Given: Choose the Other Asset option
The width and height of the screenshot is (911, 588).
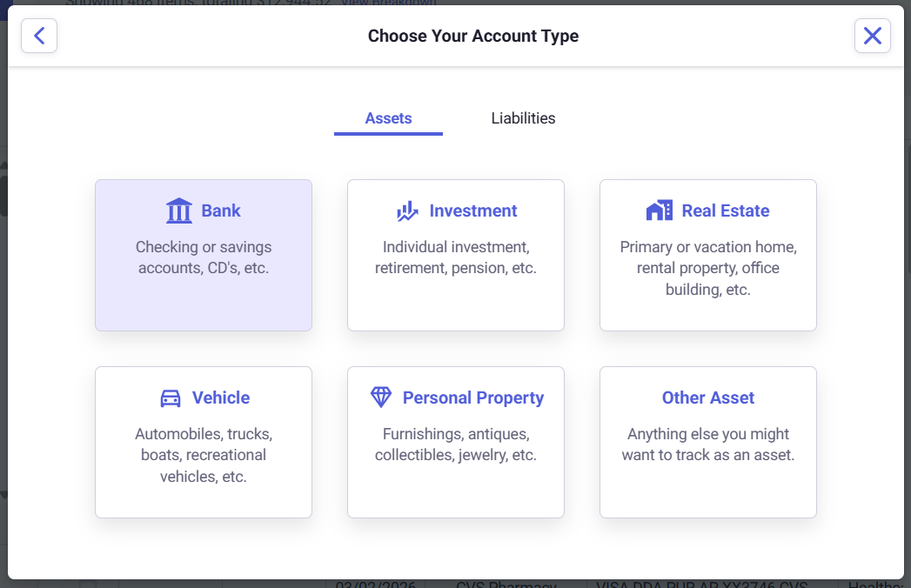Looking at the screenshot, I should (708, 398).
